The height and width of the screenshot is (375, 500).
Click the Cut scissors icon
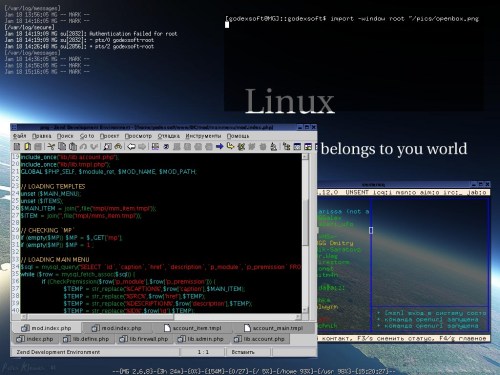[x=51, y=147]
